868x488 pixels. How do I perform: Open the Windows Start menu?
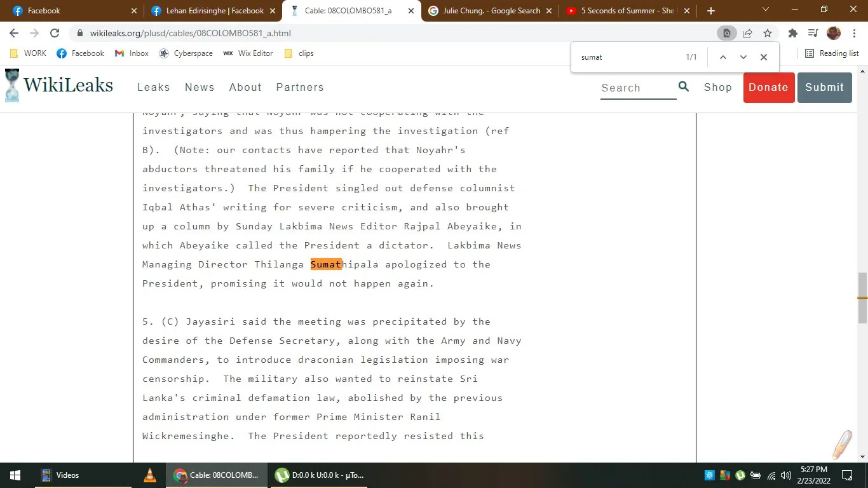(15, 475)
